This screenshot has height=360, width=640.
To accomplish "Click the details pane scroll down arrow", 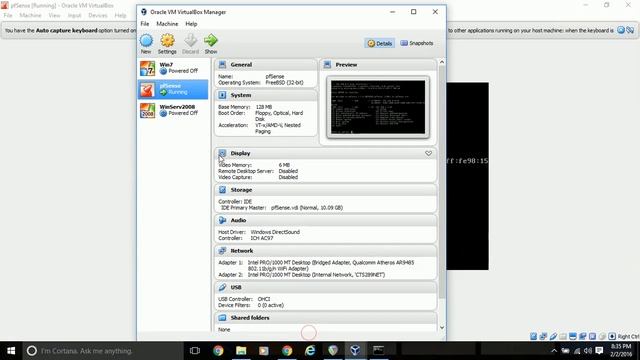I will coord(442,327).
